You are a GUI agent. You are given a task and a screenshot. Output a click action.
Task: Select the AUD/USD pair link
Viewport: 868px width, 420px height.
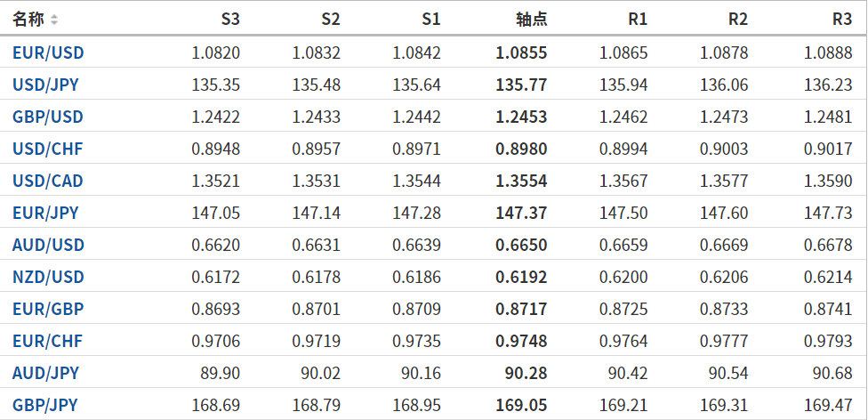(48, 245)
